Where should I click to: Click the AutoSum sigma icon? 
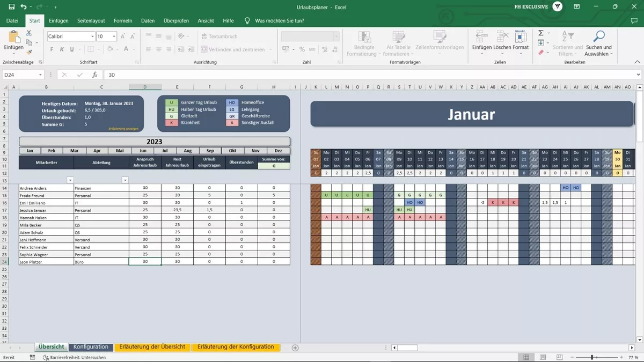541,33
